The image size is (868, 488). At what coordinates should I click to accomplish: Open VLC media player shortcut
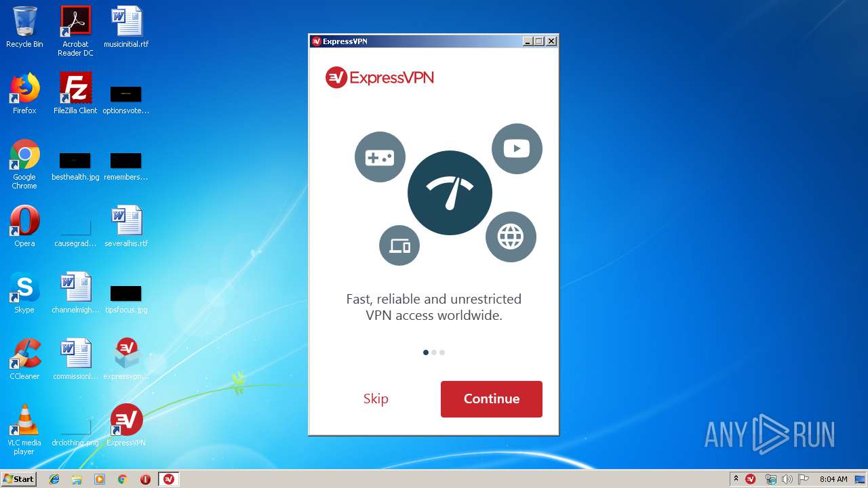pos(24,430)
